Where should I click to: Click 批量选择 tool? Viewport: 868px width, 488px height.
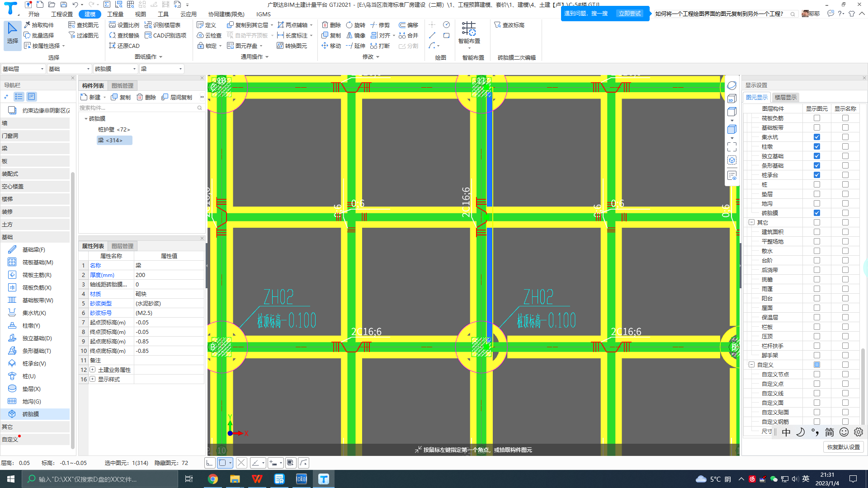point(39,35)
